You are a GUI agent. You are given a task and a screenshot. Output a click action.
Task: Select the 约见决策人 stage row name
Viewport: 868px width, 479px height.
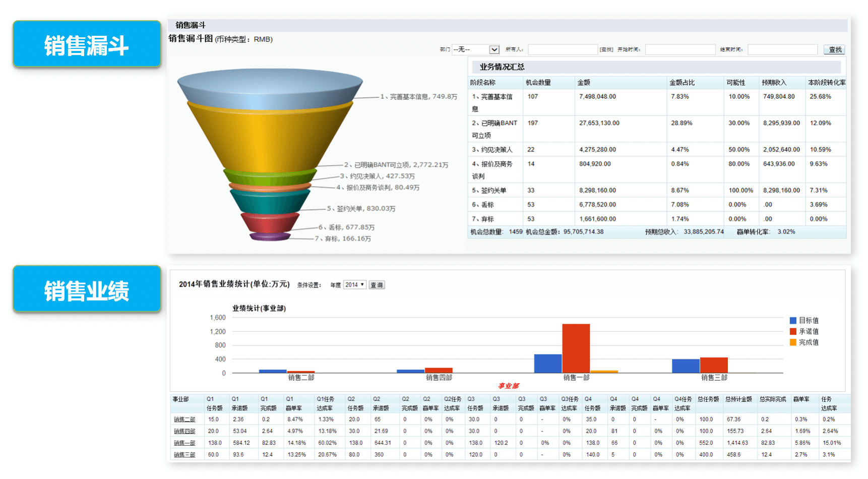[x=492, y=150]
